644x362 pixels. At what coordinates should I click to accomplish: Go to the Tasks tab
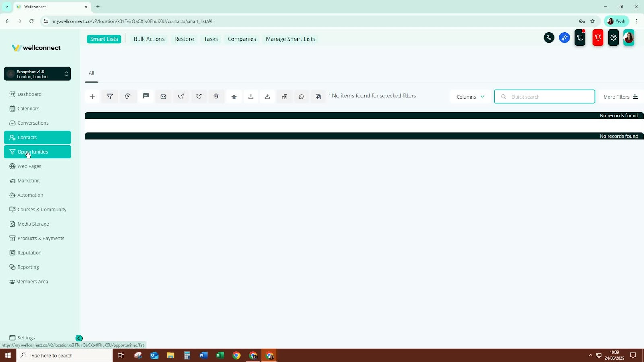click(x=211, y=39)
